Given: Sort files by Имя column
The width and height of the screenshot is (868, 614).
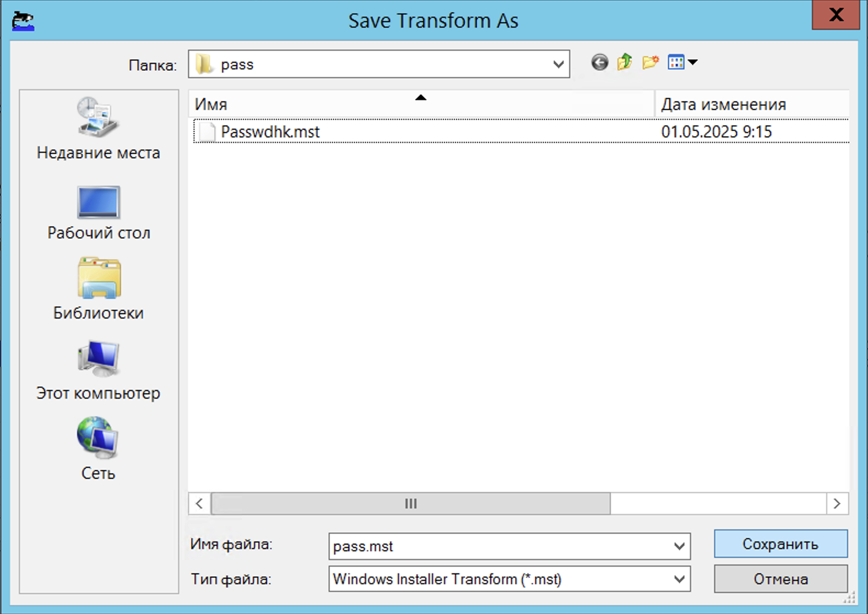Looking at the screenshot, I should (421, 104).
